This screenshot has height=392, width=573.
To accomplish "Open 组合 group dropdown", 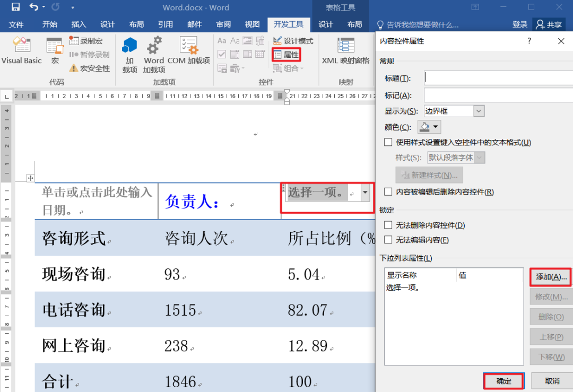I will (x=288, y=68).
